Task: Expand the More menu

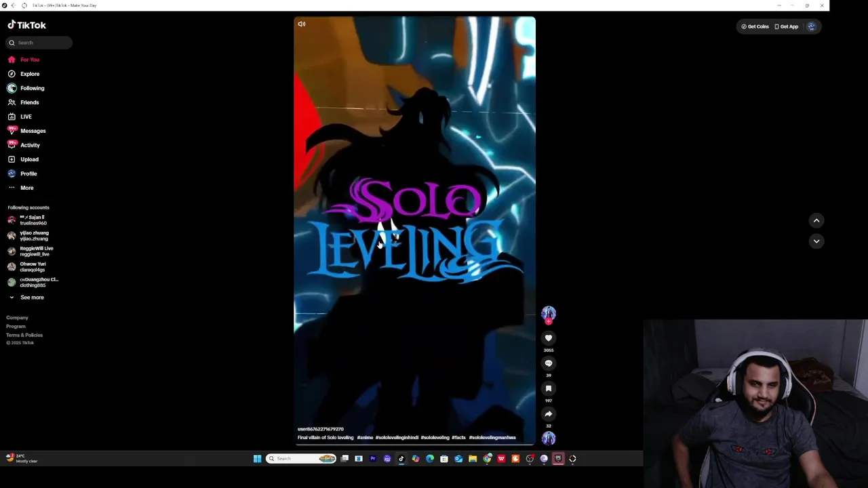Action: tap(20, 188)
